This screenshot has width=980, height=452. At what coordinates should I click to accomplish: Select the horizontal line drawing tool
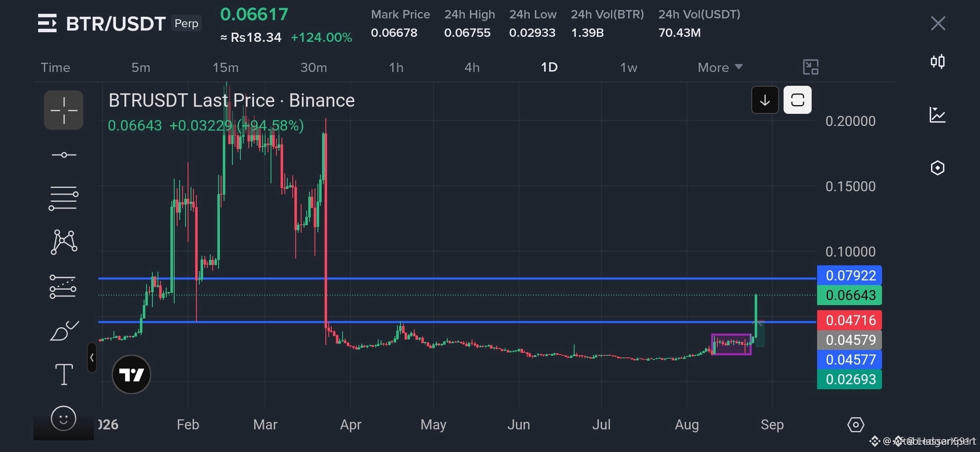tap(64, 155)
